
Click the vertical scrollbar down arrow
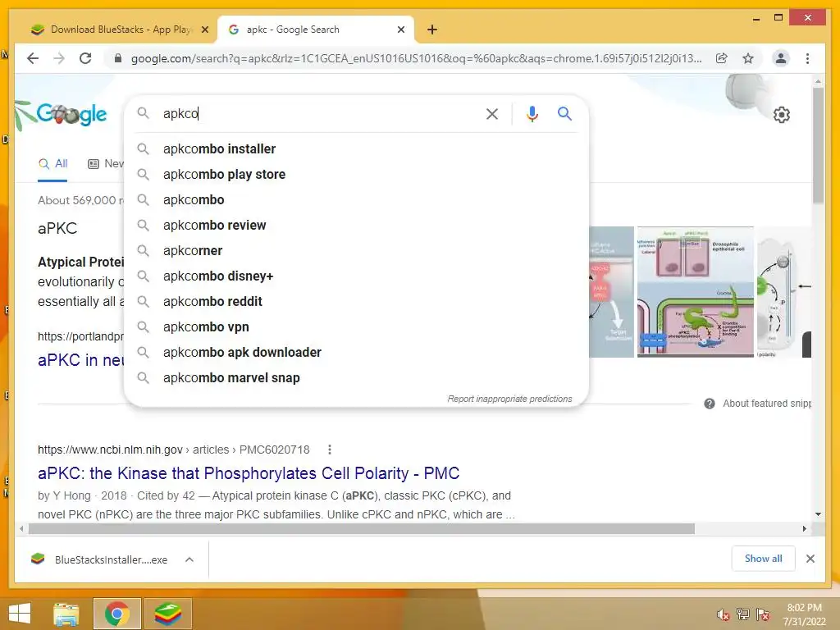click(x=818, y=514)
